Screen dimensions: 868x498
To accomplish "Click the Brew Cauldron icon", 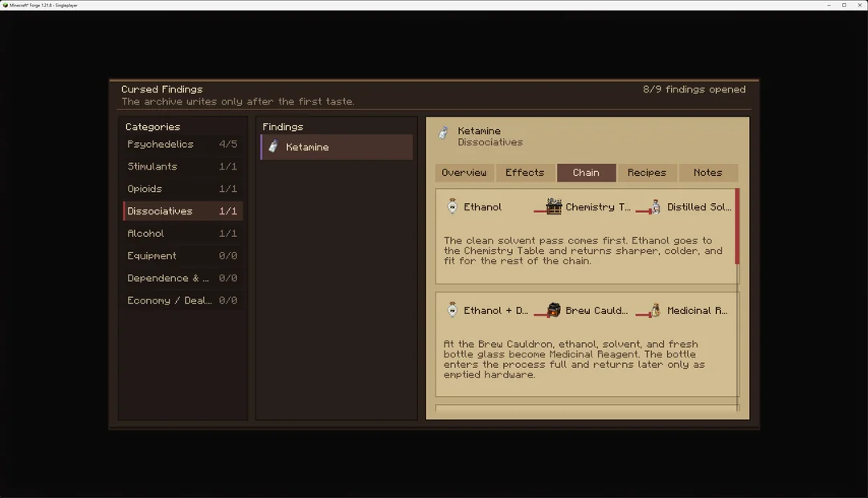I will tap(554, 310).
